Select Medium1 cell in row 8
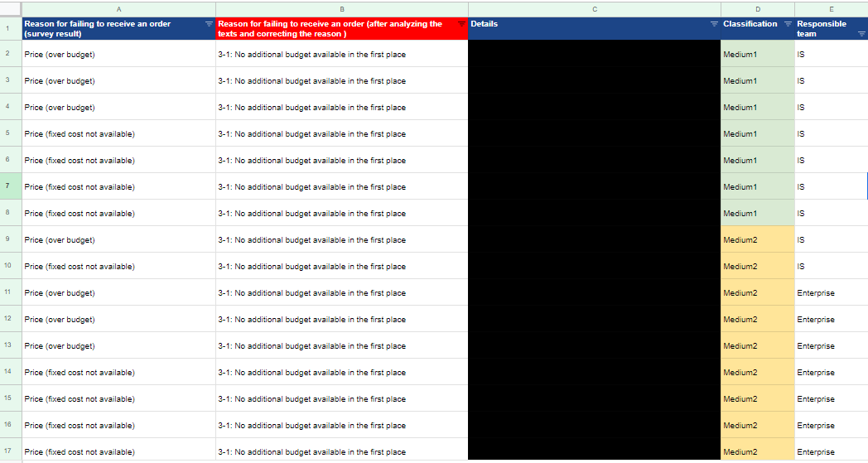Screen dimensions: 868x463 tap(758, 213)
